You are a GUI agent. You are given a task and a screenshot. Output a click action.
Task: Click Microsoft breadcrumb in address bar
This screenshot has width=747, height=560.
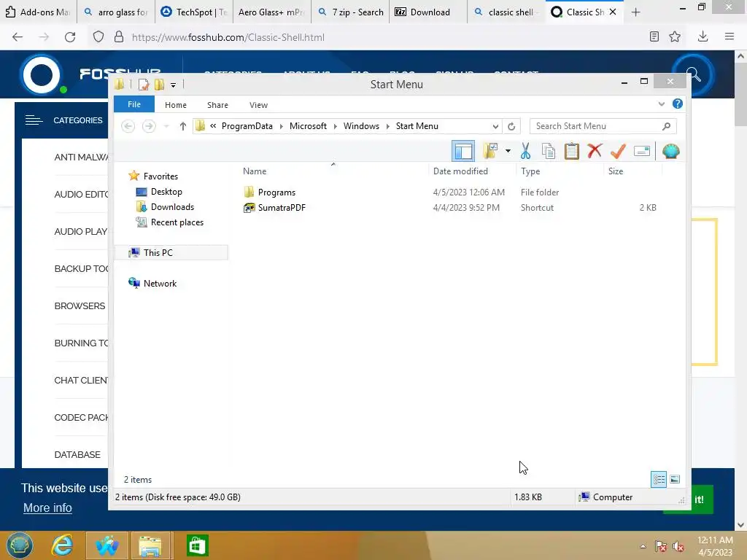point(309,126)
